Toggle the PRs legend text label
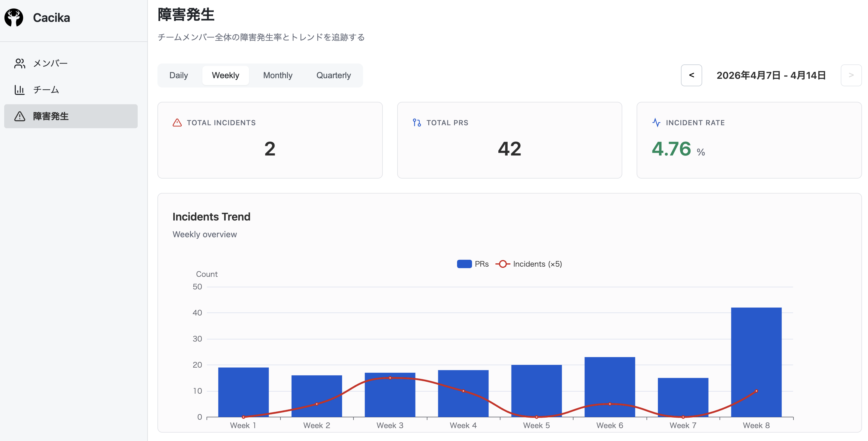 pos(482,264)
